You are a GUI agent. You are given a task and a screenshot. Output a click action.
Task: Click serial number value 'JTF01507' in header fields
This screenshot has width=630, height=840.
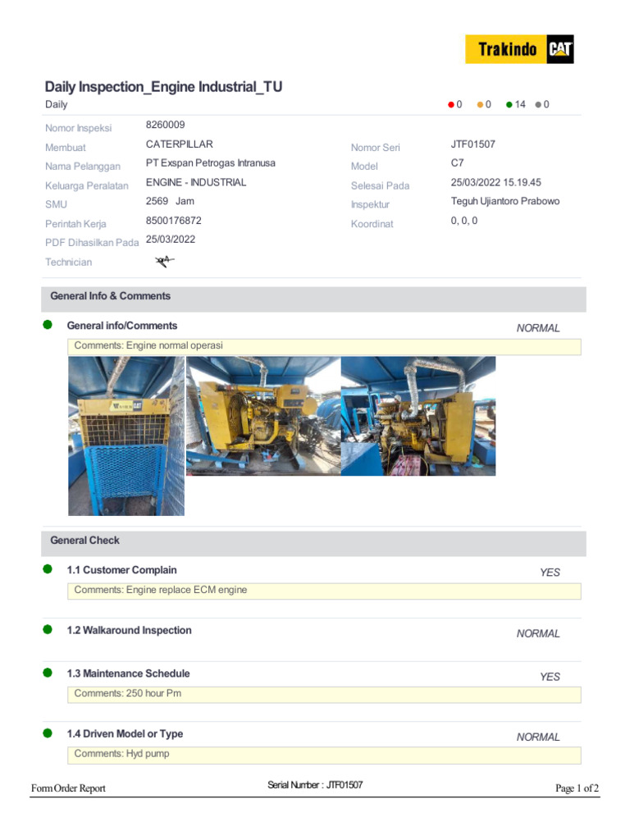(473, 144)
